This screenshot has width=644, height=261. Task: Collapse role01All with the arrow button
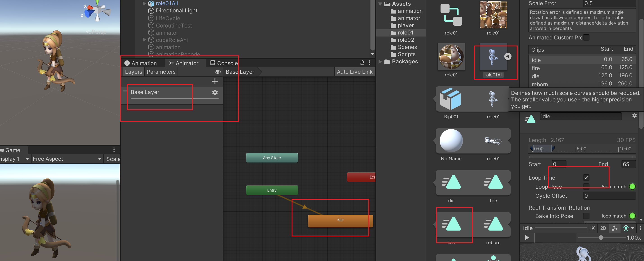coord(507,57)
